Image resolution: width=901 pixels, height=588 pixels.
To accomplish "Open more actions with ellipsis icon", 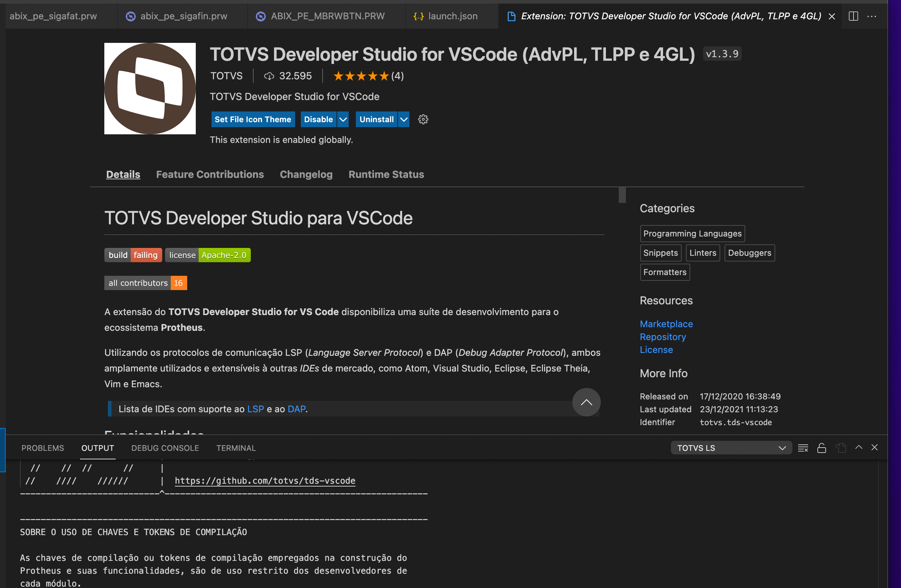I will [x=872, y=16].
